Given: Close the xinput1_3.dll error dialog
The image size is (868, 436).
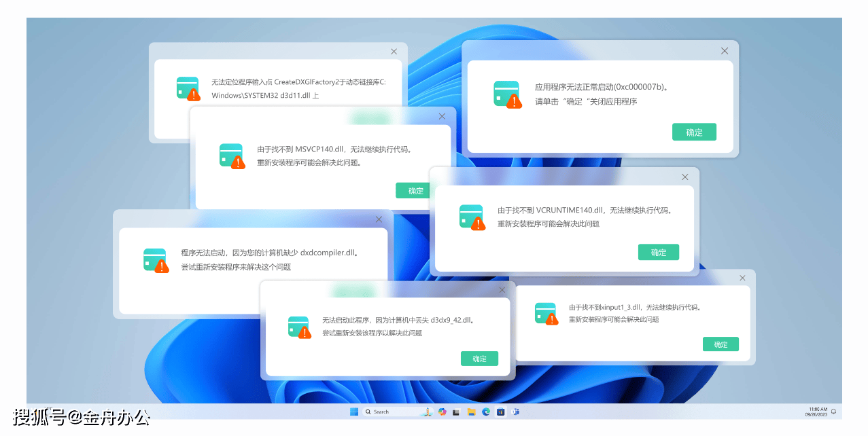Looking at the screenshot, I should click(742, 277).
